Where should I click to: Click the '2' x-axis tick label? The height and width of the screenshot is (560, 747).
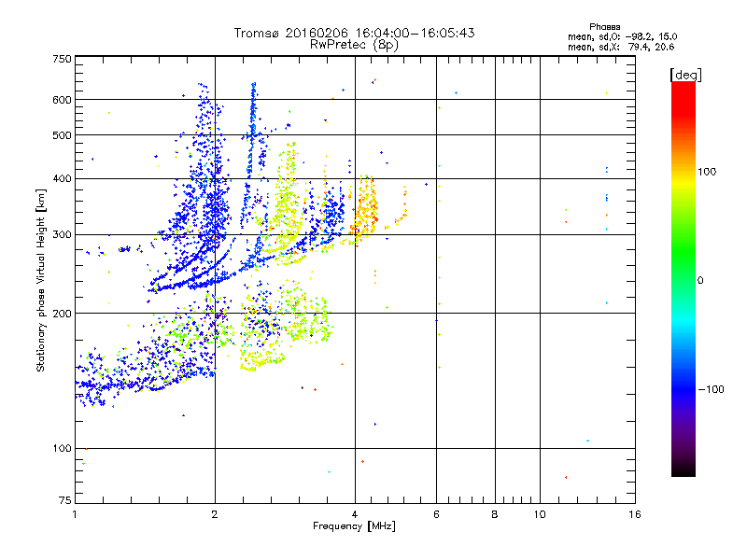[215, 514]
